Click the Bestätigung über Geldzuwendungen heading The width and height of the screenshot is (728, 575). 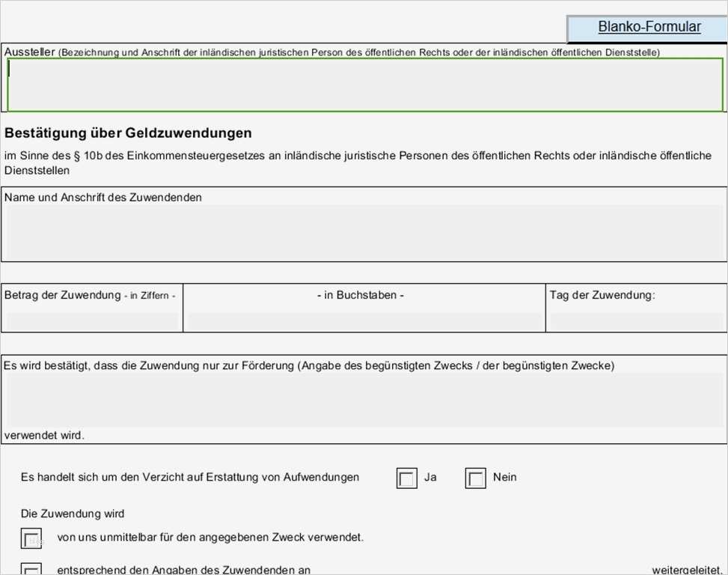[x=128, y=133]
